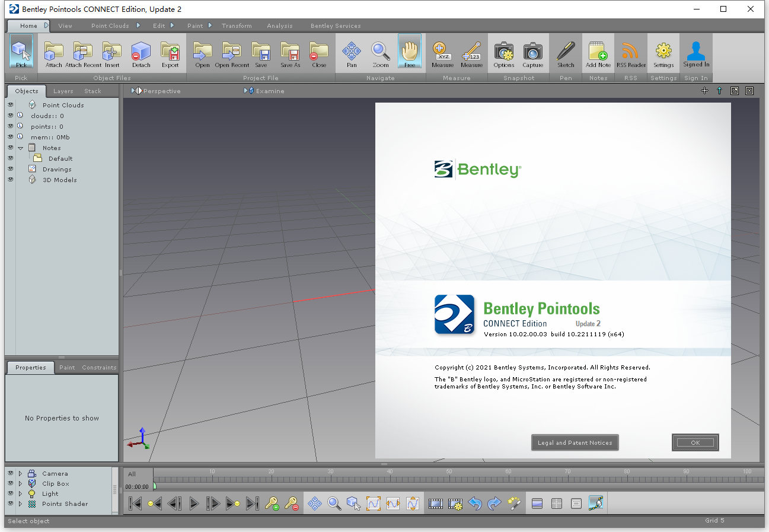Screen dimensions: 769x532
Task: Click the Export icon
Action: [x=170, y=53]
